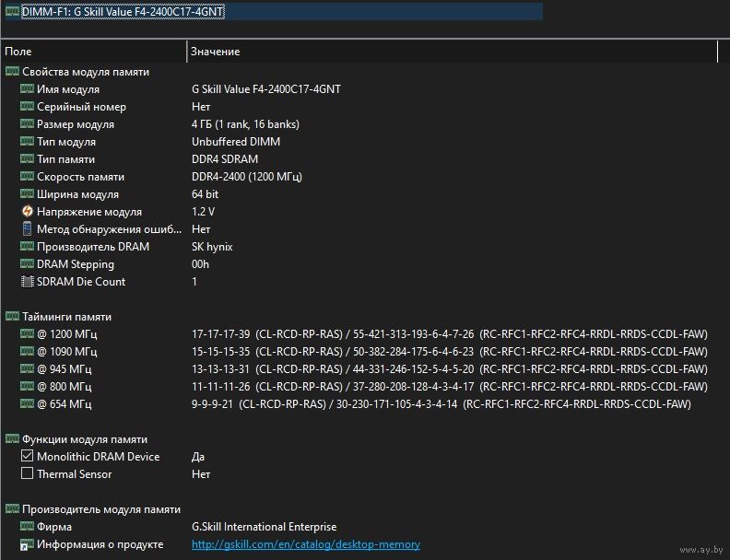Select timings value starting '13-13-13-31'
730x560 pixels.
[x=449, y=369]
